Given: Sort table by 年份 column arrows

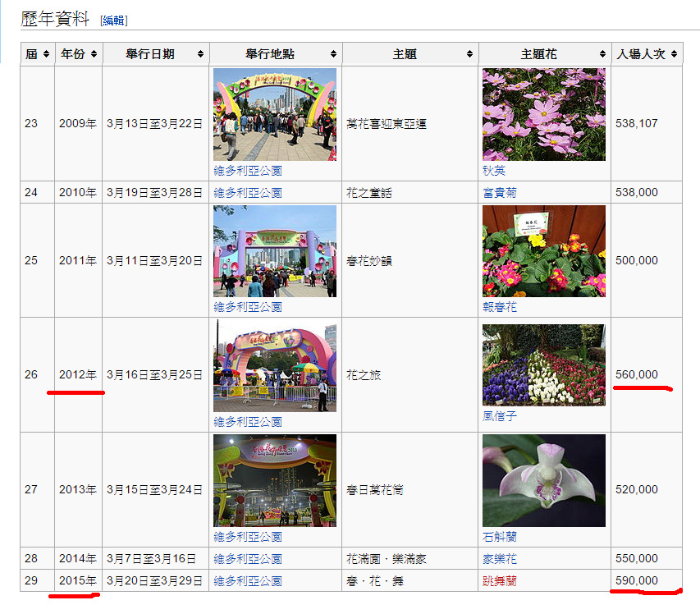Looking at the screenshot, I should (x=94, y=54).
